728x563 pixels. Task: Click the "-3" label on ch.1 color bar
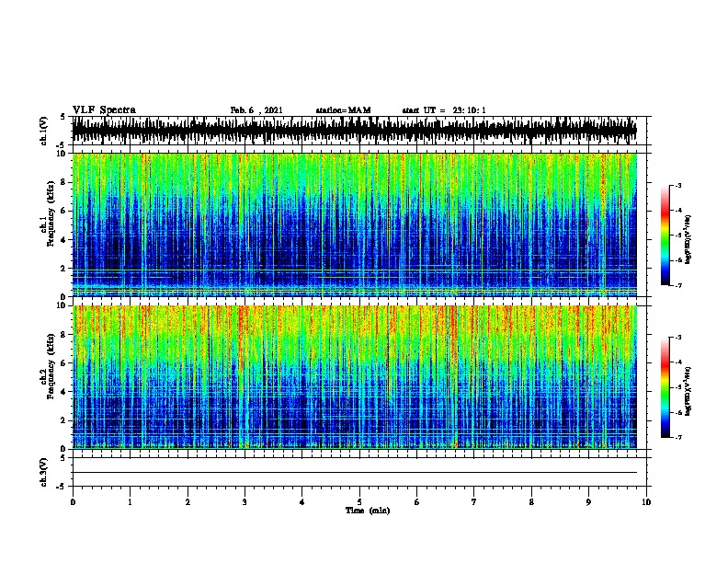(677, 185)
